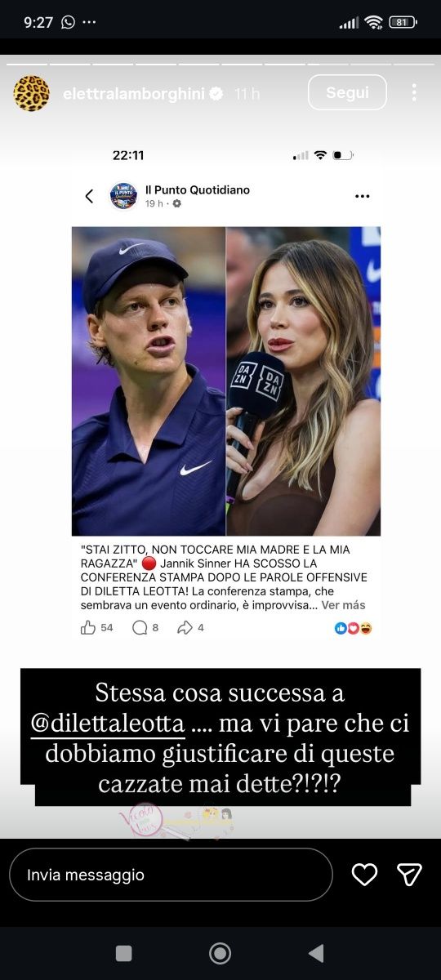Tap Il Punto Quotidiano page logo
Viewport: 441px width, 980px height.
[x=123, y=196]
